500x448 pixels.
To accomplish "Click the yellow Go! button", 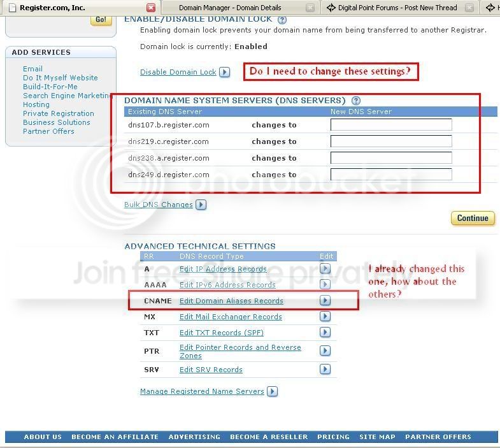I will [101, 20].
